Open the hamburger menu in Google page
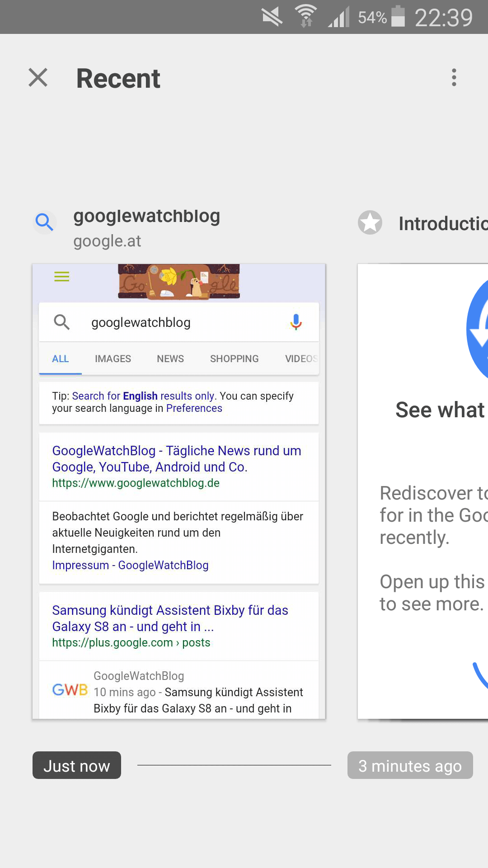The width and height of the screenshot is (488, 868). pos(62,277)
